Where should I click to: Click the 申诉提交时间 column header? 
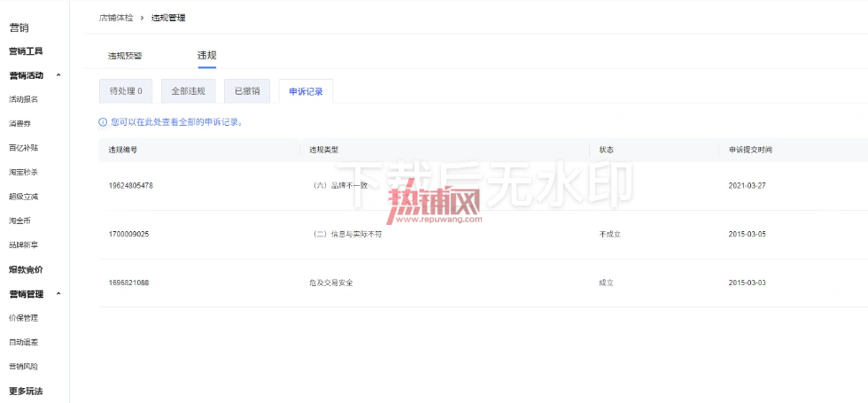click(x=750, y=150)
